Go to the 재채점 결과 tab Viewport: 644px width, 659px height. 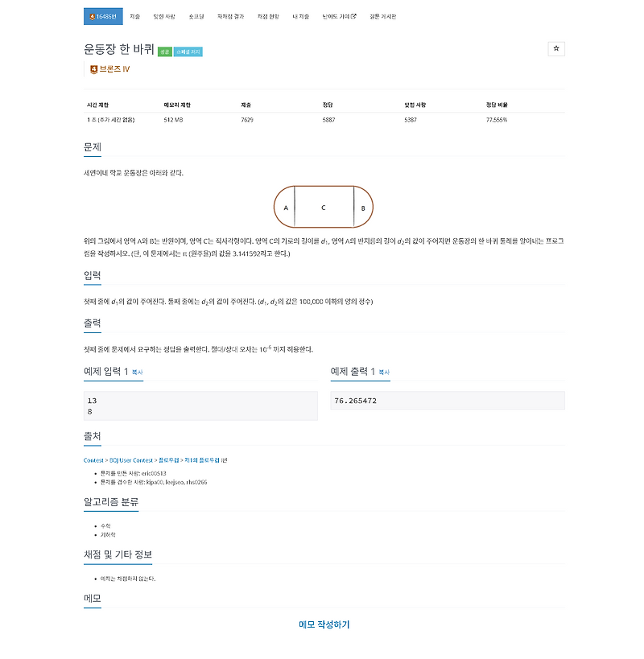tap(230, 16)
